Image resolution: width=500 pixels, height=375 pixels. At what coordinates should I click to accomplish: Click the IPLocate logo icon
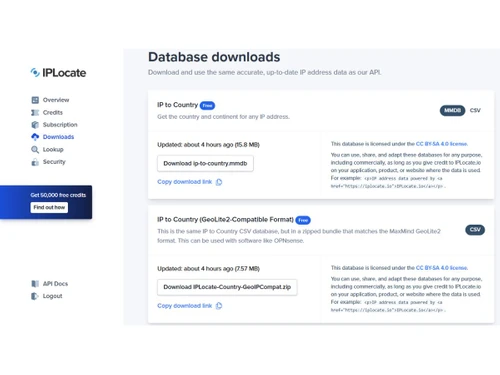pyautogui.click(x=35, y=72)
